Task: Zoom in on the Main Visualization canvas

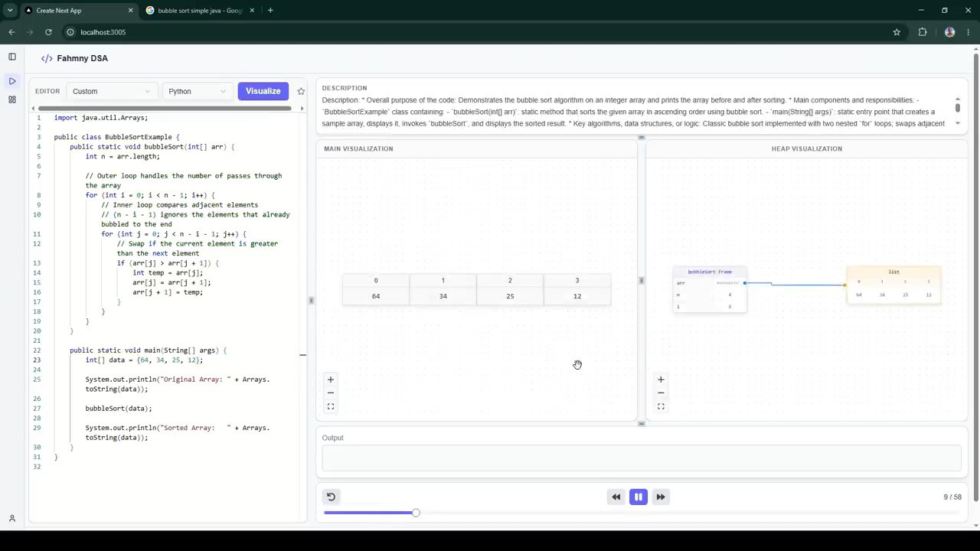Action: (x=331, y=380)
